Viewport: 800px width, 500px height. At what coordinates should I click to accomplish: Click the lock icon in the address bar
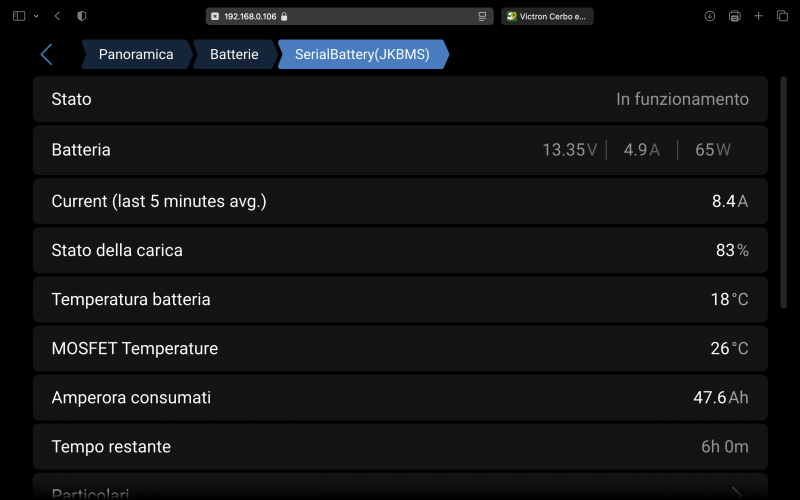(x=284, y=16)
